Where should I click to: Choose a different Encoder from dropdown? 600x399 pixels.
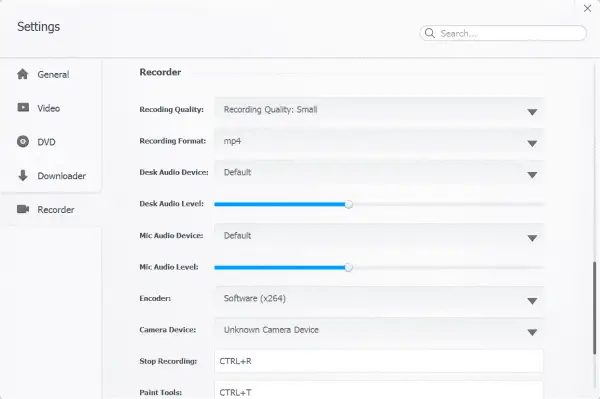click(379, 298)
